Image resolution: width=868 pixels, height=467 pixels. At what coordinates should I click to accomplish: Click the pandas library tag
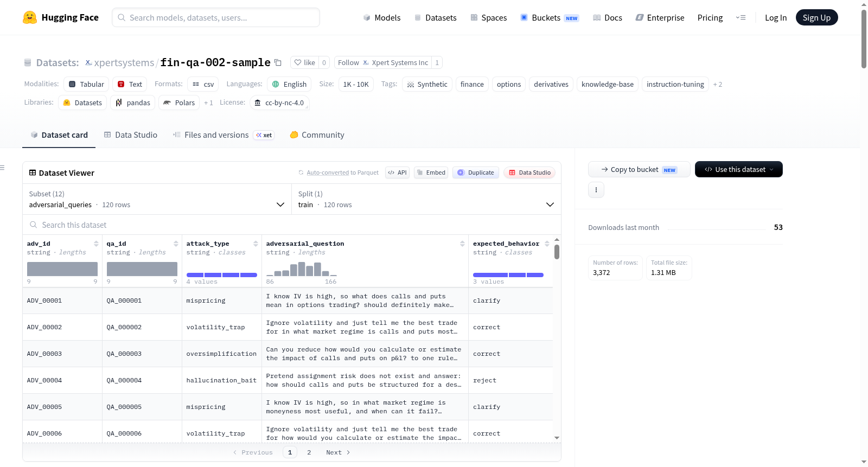pyautogui.click(x=133, y=103)
